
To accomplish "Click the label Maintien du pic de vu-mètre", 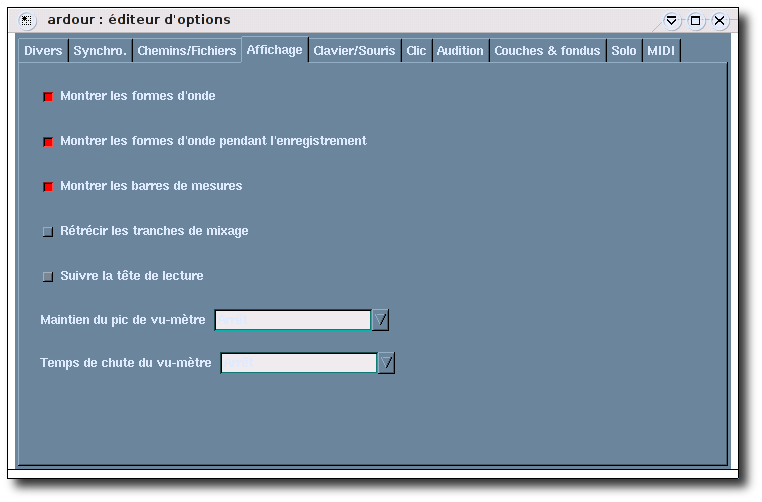I will pyautogui.click(x=123, y=320).
